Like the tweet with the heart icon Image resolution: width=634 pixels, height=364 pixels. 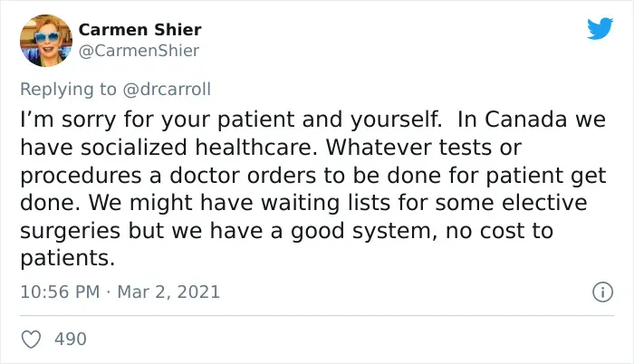[31, 340]
